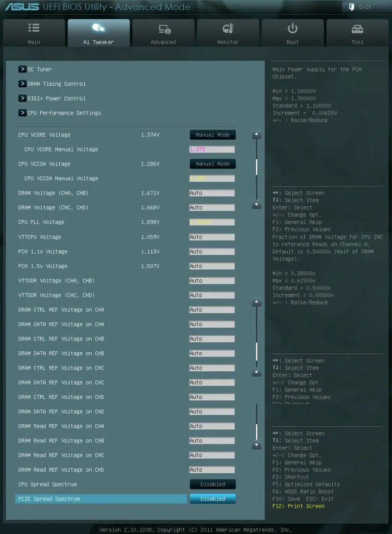The width and height of the screenshot is (392, 534).
Task: Click DRAM CTRL REF Voltage on CHD field
Action: pos(212,397)
